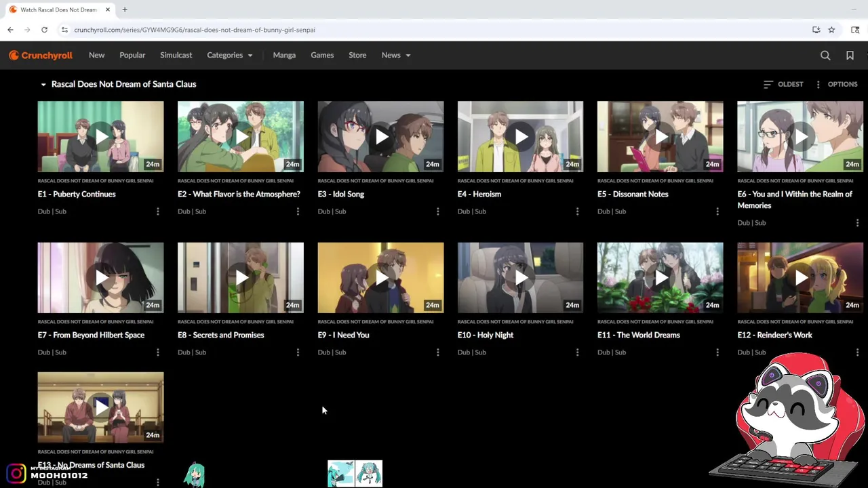The width and height of the screenshot is (868, 488).
Task: Open more options for E2 What Flavor
Action: 298,211
